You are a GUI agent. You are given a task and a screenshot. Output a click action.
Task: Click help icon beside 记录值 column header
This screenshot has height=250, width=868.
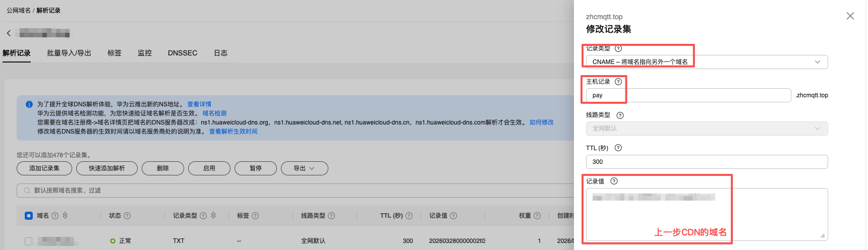[x=453, y=216]
